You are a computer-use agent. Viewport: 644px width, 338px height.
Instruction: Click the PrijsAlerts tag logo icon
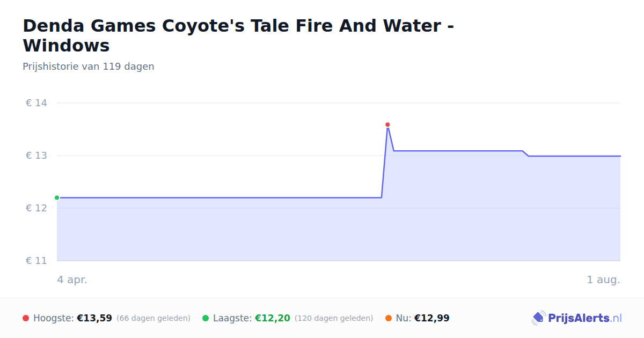tap(538, 318)
